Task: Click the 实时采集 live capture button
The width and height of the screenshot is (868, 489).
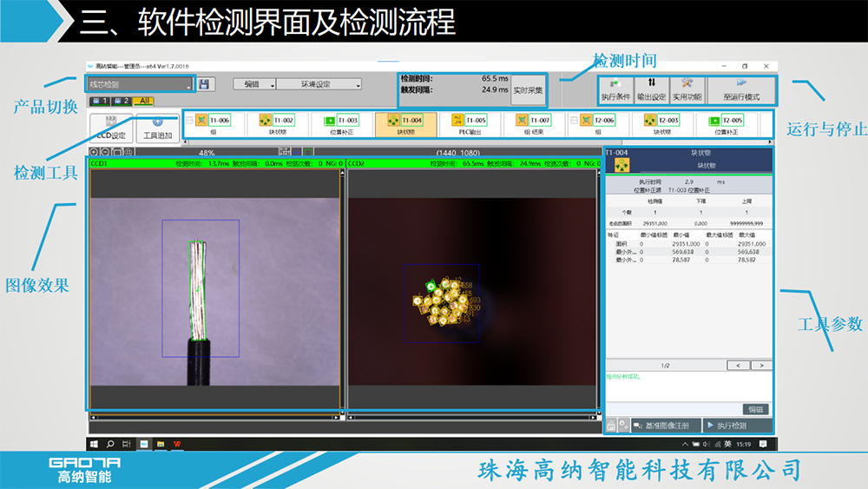Action: (x=528, y=90)
